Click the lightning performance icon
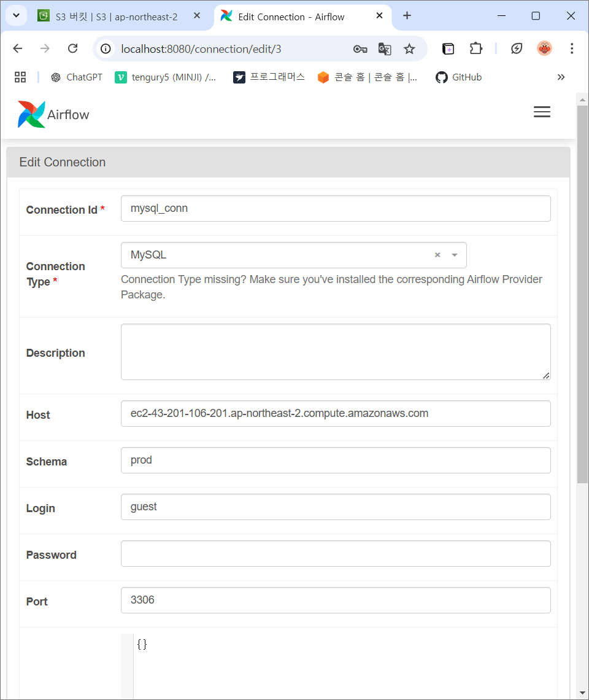This screenshot has height=700, width=589. 517,49
